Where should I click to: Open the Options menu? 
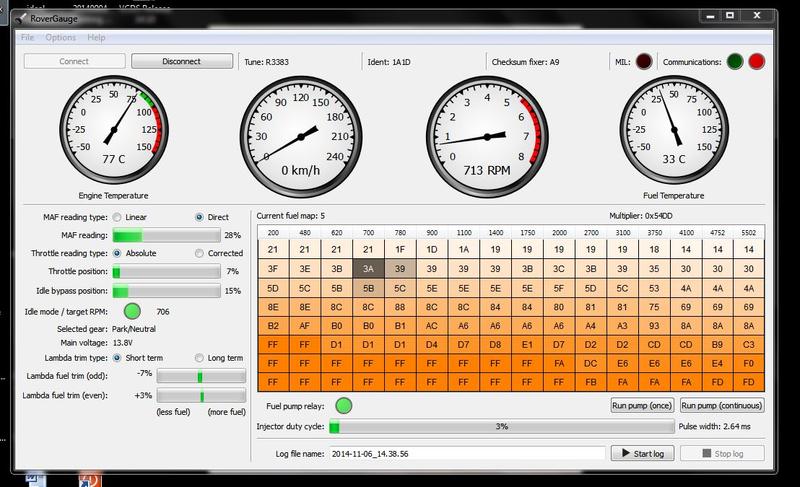click(x=60, y=37)
